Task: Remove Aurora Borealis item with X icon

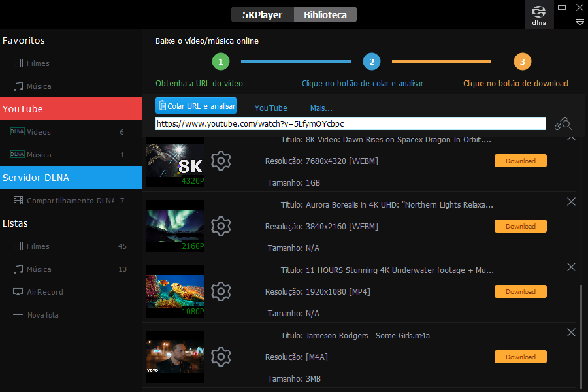Action: point(571,202)
